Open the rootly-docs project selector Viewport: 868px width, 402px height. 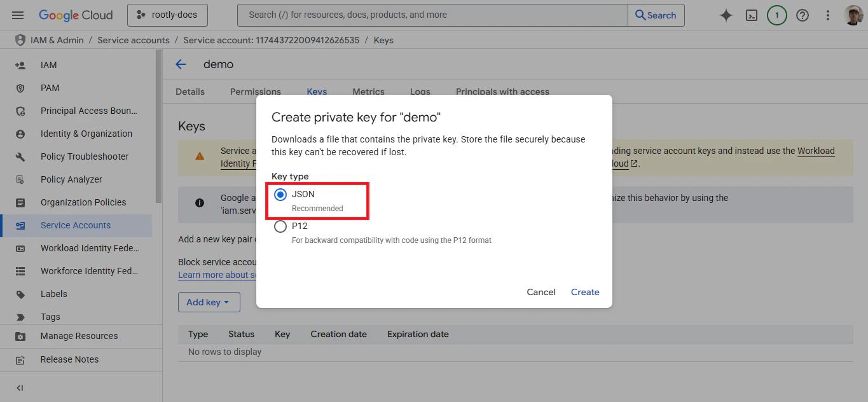[167, 15]
